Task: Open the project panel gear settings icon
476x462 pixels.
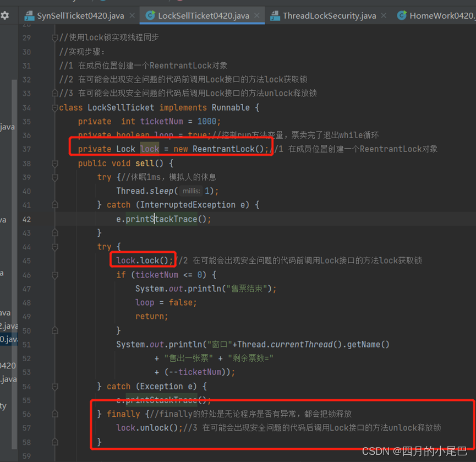Action: pos(5,15)
